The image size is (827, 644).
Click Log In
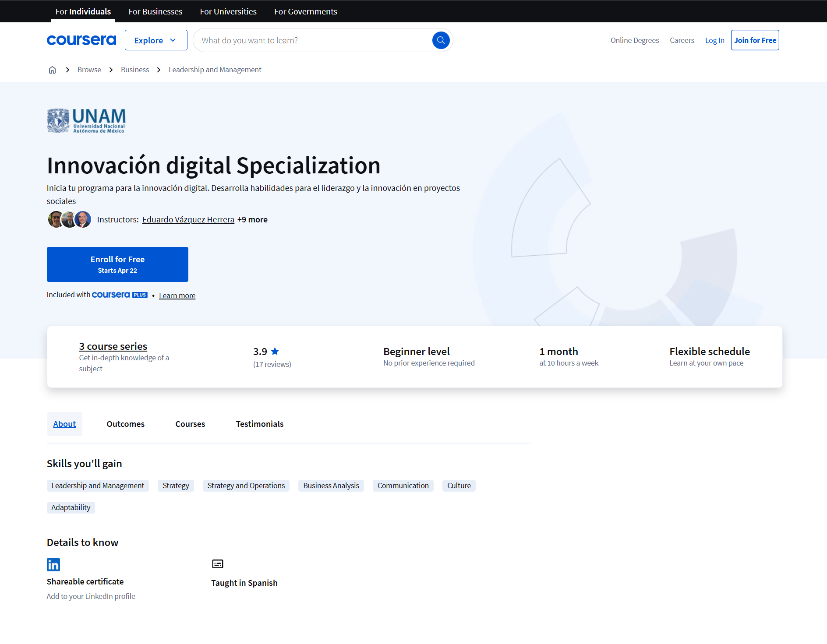click(x=715, y=40)
